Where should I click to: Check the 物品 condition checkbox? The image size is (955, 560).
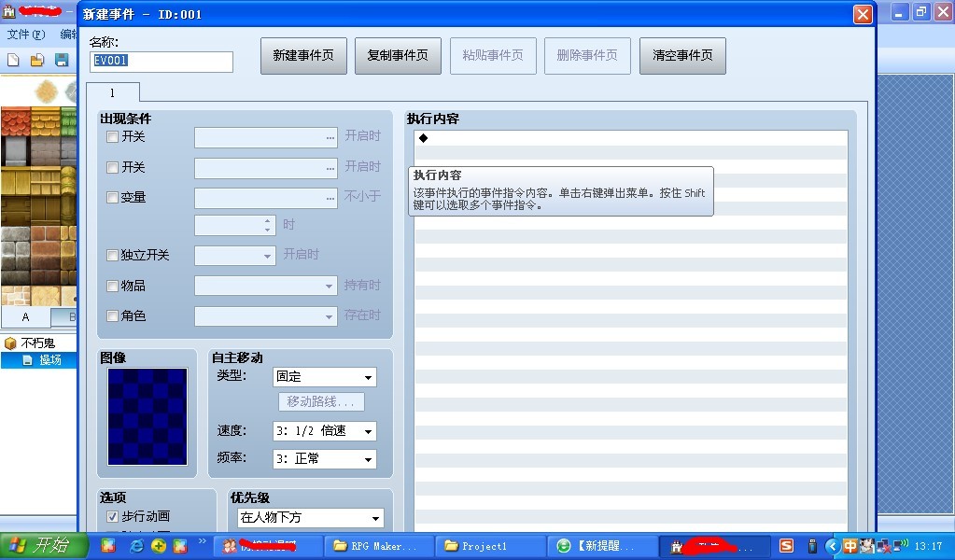[x=112, y=286]
